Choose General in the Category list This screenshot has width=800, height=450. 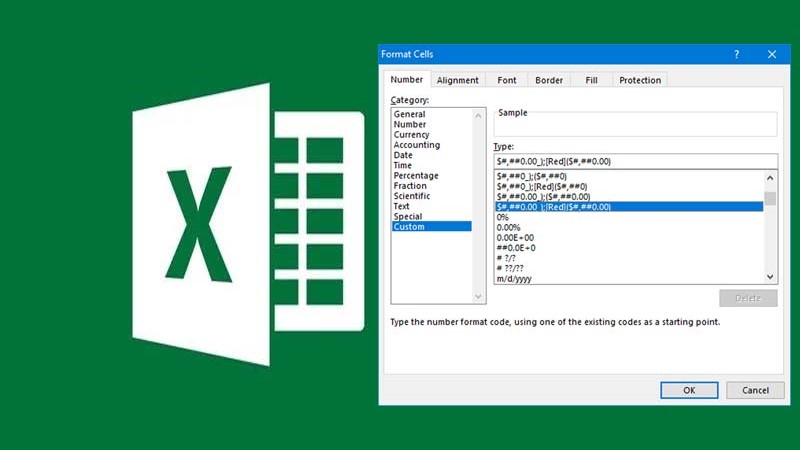tap(432, 114)
